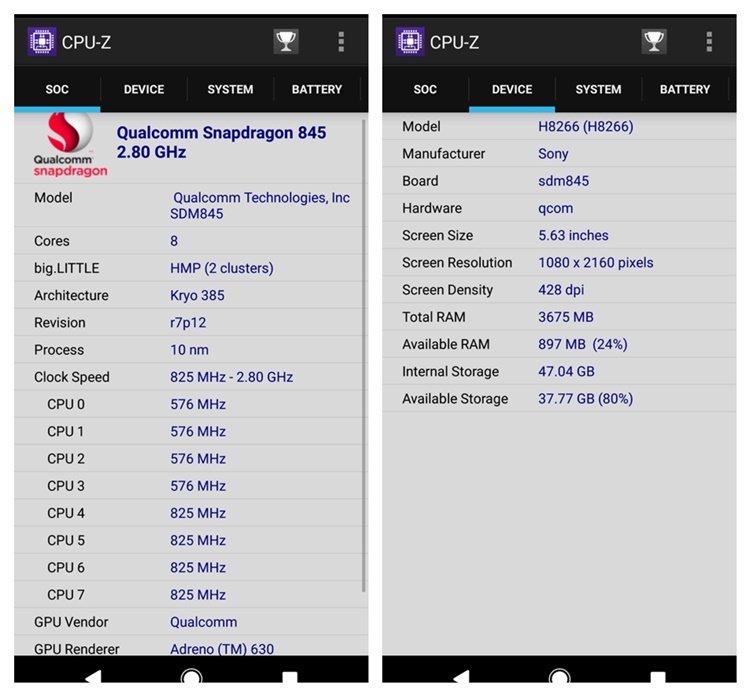The image size is (750, 696).
Task: Tap the Internal Storage 47.04 GB value
Action: click(x=566, y=372)
